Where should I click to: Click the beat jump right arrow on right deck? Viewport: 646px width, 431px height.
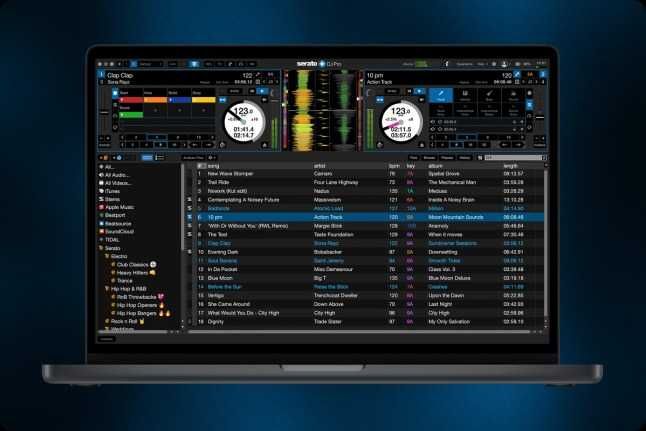point(517,145)
